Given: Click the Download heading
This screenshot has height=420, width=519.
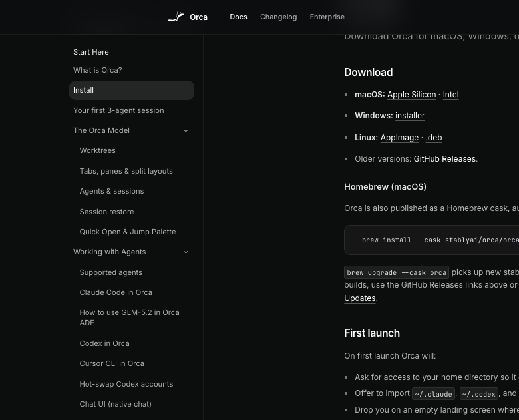Looking at the screenshot, I should pos(369,72).
